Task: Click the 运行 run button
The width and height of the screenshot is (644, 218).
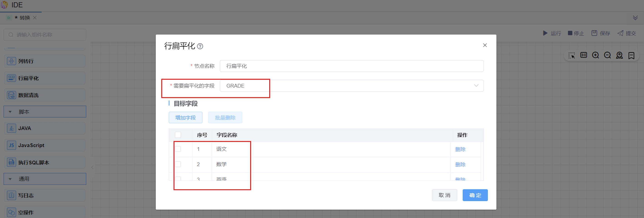Action: click(x=552, y=33)
